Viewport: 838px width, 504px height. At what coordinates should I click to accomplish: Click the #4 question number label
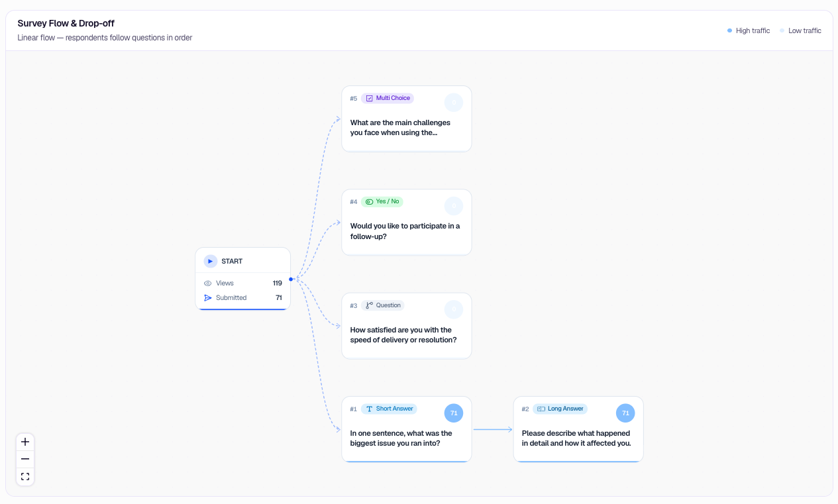tap(354, 202)
